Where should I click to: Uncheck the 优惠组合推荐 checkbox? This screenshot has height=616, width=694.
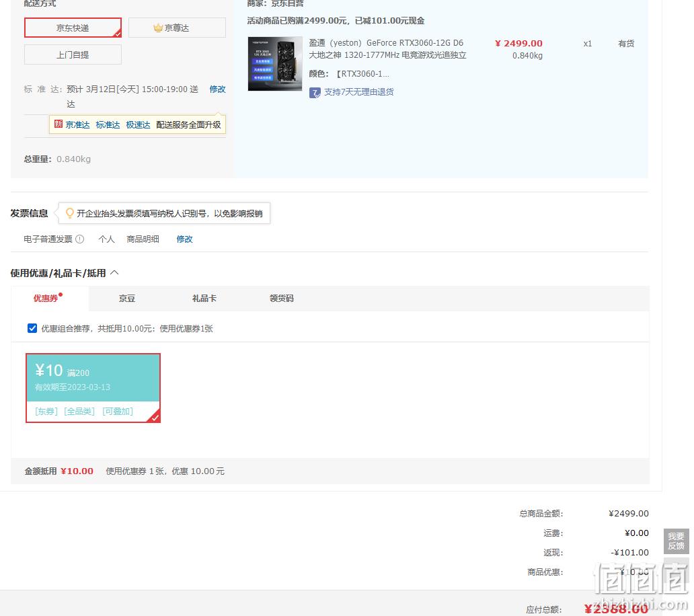tap(32, 328)
